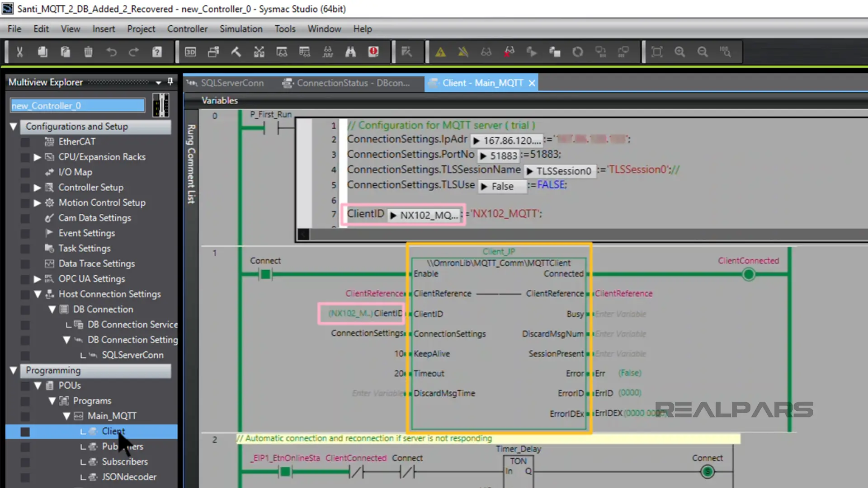The image size is (868, 488).
Task: Open the Simulation menu
Action: [241, 28]
